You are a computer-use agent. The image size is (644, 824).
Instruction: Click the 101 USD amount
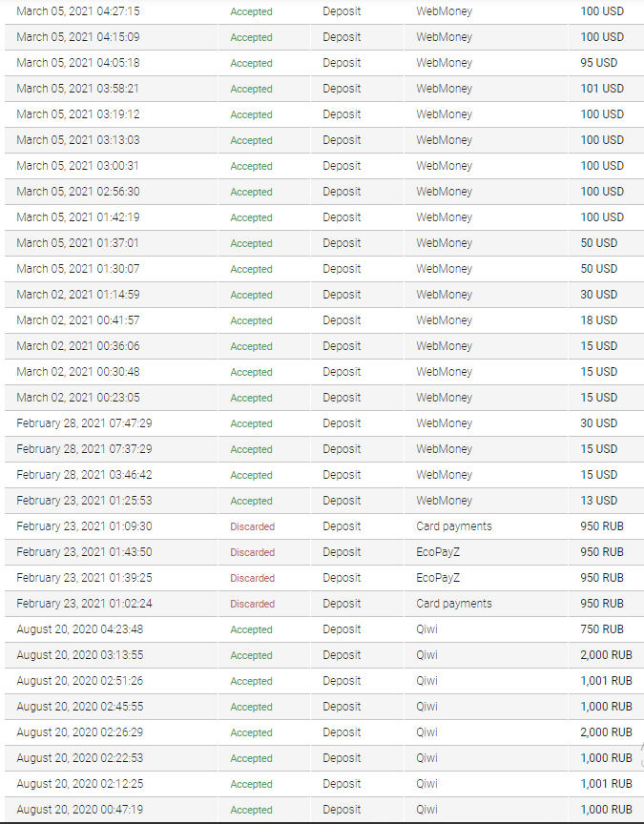[602, 89]
